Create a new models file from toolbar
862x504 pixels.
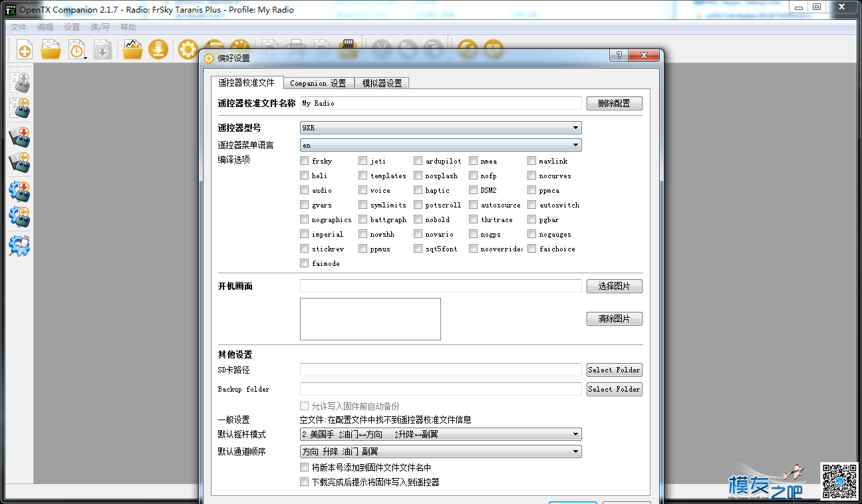click(x=24, y=50)
